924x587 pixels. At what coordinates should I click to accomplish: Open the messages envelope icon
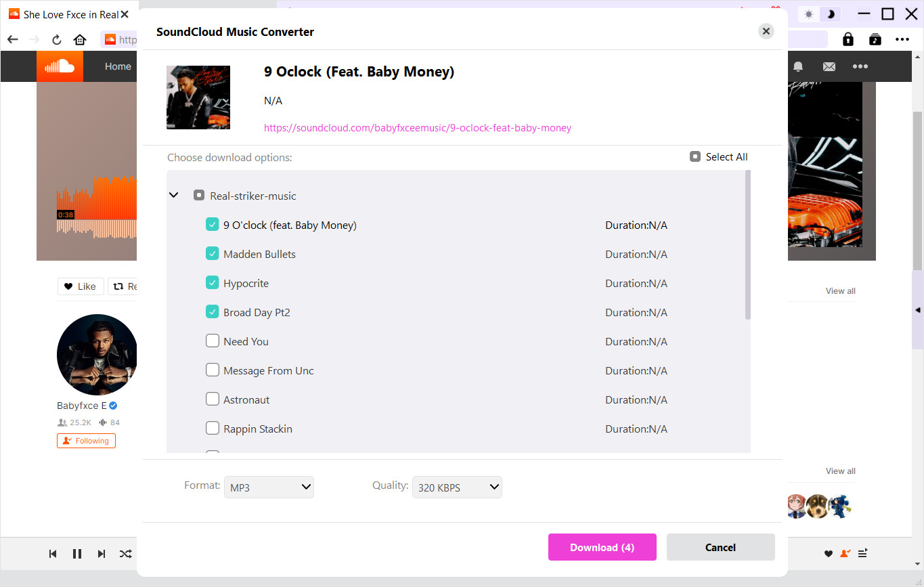[x=829, y=66]
